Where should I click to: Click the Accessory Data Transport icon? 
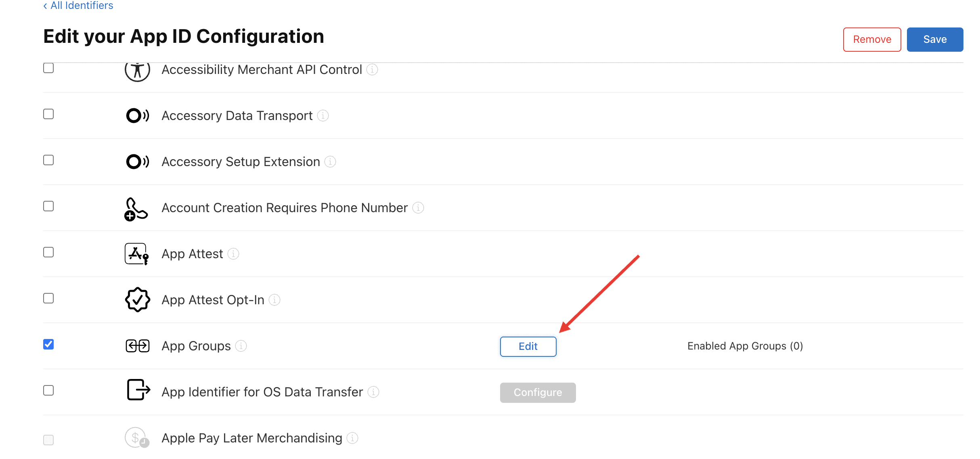(137, 116)
